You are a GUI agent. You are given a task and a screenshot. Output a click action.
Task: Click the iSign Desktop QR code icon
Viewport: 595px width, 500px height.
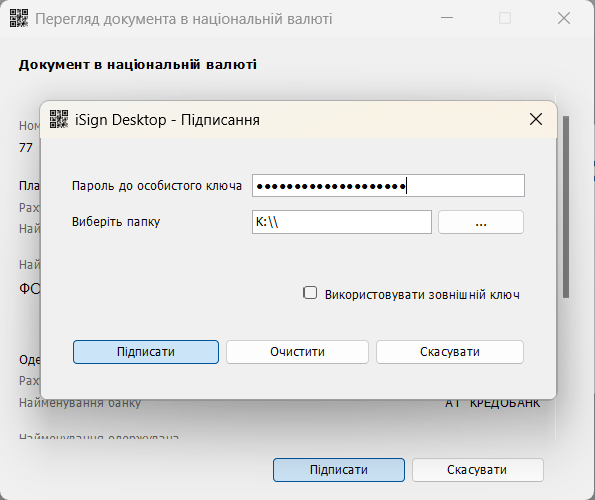pyautogui.click(x=59, y=119)
